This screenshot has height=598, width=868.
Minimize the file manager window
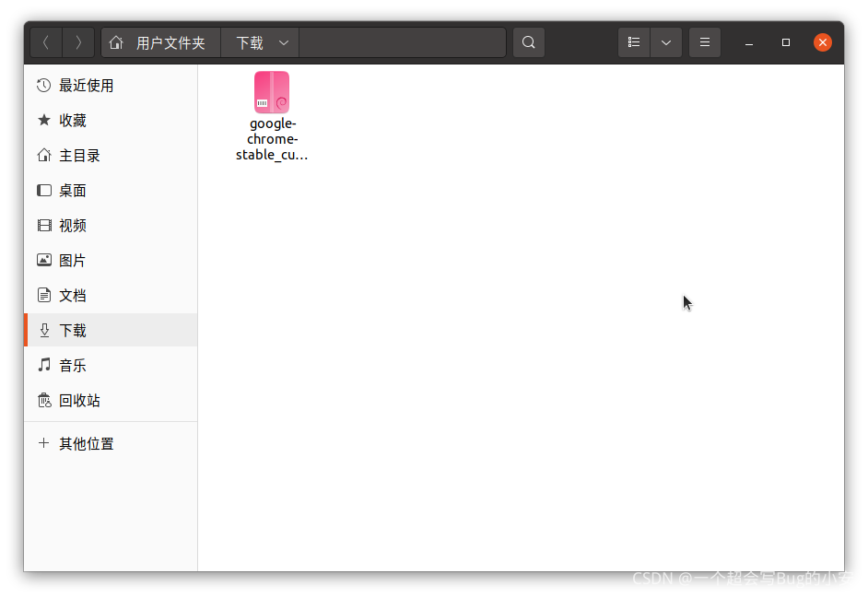coord(749,42)
